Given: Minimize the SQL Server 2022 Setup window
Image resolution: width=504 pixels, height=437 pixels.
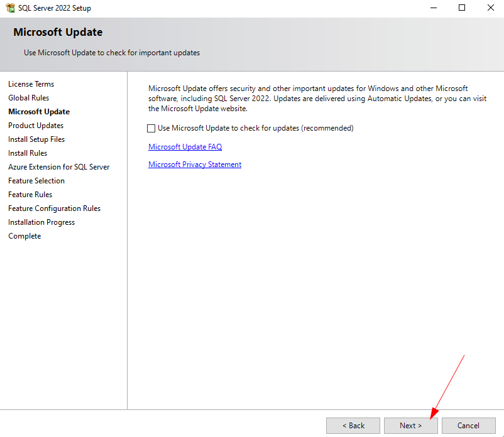Looking at the screenshot, I should click(434, 8).
